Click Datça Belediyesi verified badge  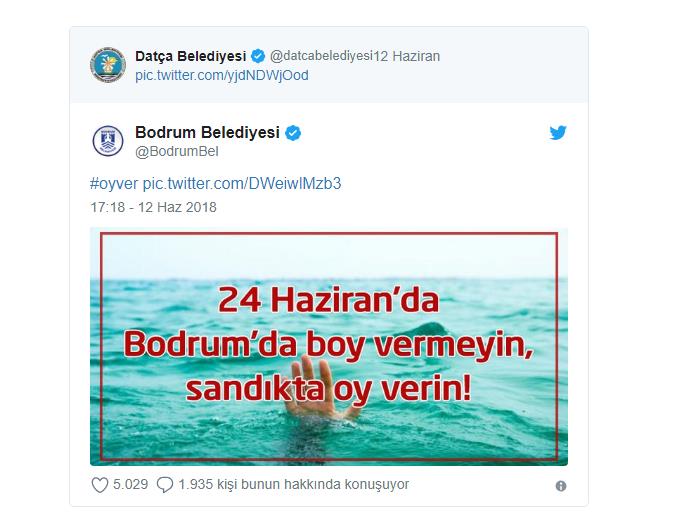[258, 56]
